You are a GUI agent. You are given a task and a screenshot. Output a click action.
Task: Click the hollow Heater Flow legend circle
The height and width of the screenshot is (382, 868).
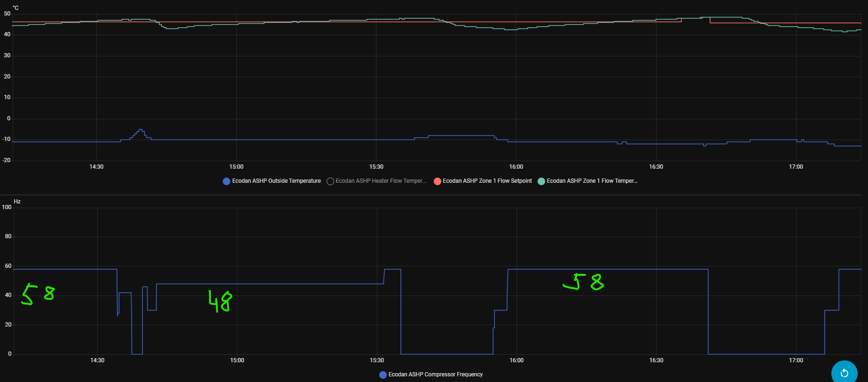coord(330,181)
